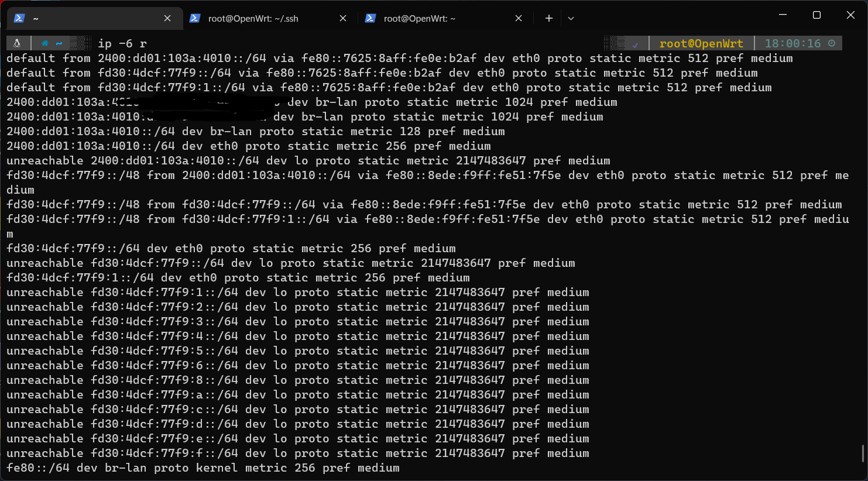Click the PowerShell icon on the third tab
Screen dimensions: 868x481
tap(370, 18)
